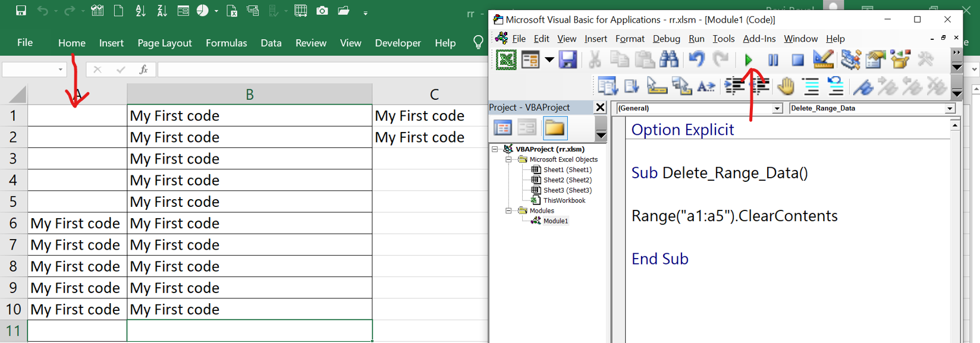
Task: Open Customize Quick Access Toolbar dropdown
Action: coord(365,12)
